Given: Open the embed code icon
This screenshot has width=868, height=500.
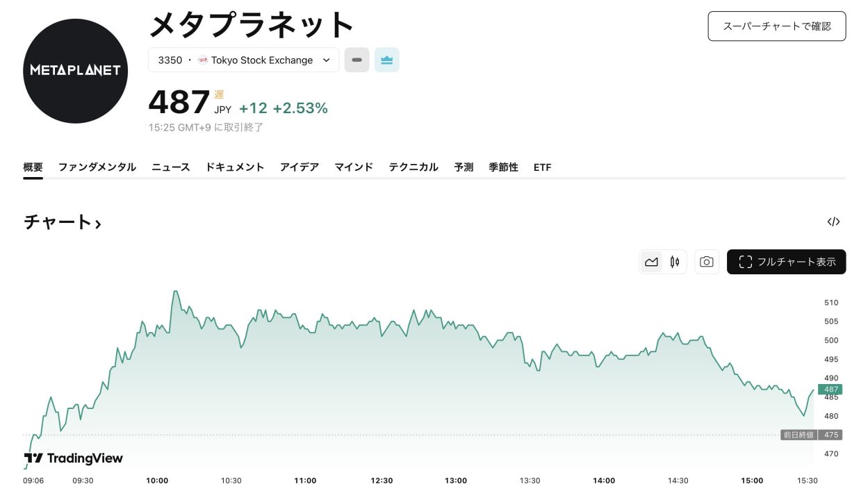Looking at the screenshot, I should (x=833, y=222).
